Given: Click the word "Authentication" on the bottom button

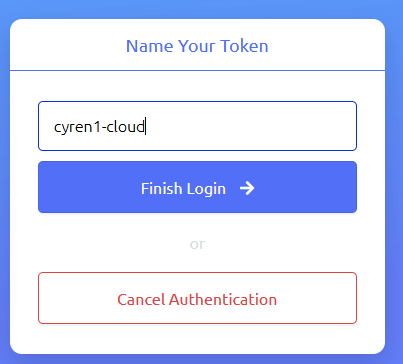Looking at the screenshot, I should pos(223,299).
